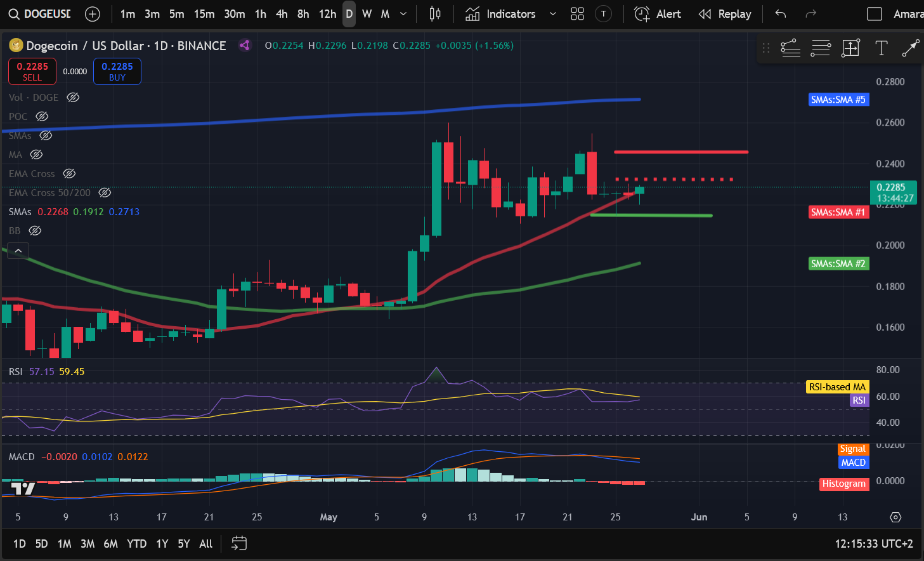Collapse the indicator legend with the chevron

[18, 251]
